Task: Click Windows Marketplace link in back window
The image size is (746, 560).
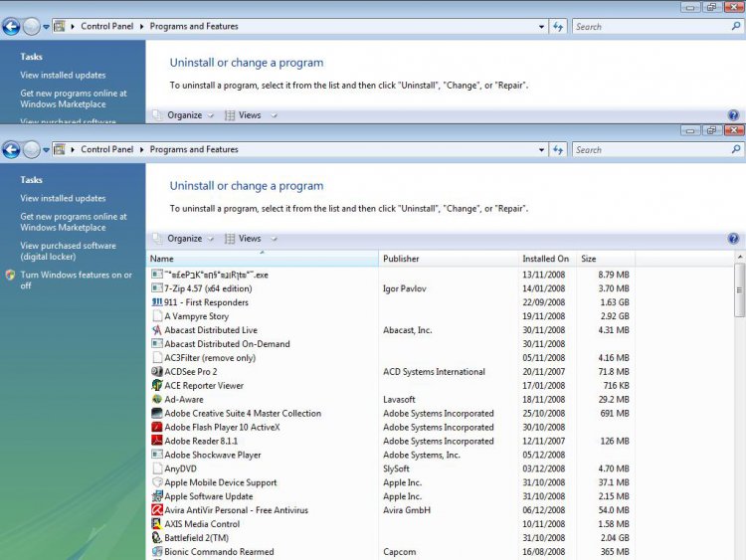Action: [x=74, y=98]
